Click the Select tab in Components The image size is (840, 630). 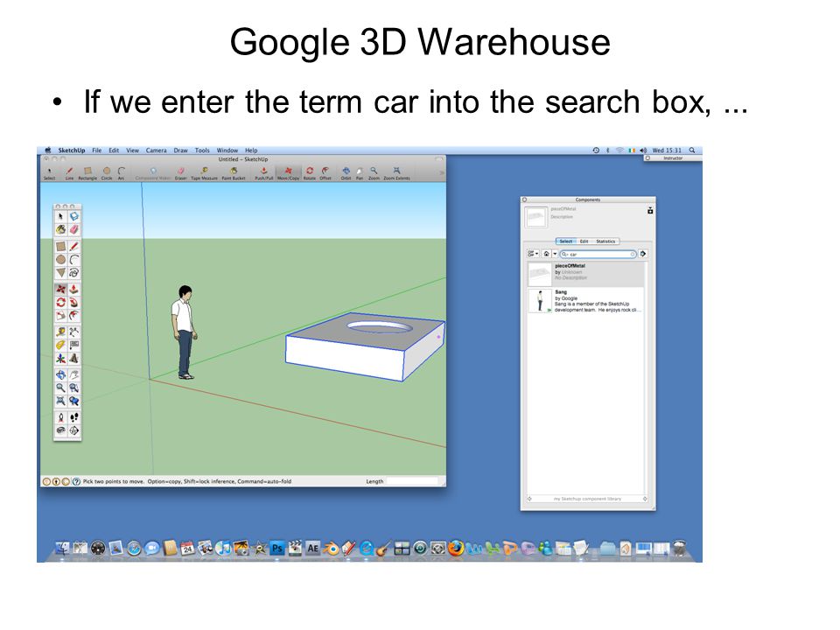[566, 241]
